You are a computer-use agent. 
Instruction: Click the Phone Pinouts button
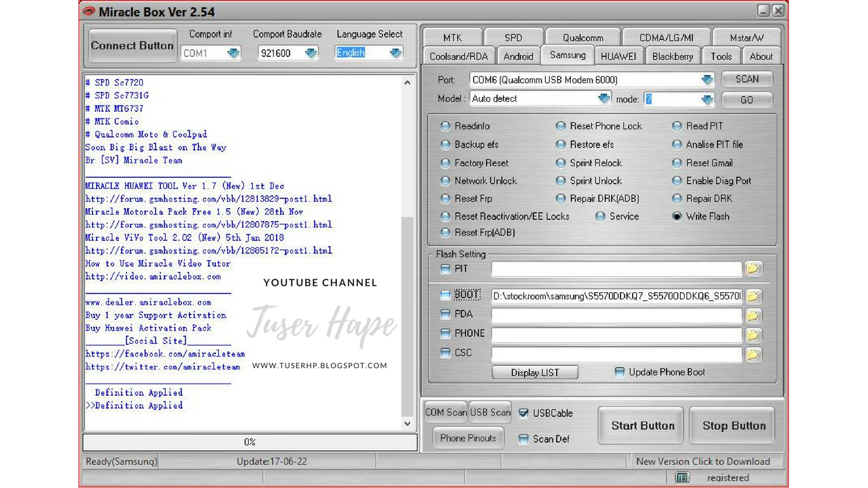(x=468, y=439)
